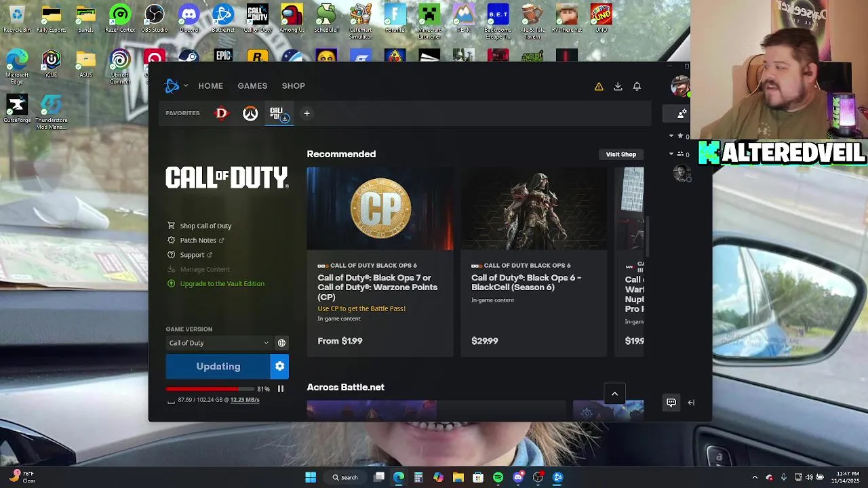Collapse the friends sidebar arrow
The width and height of the screenshot is (868, 488).
point(691,403)
